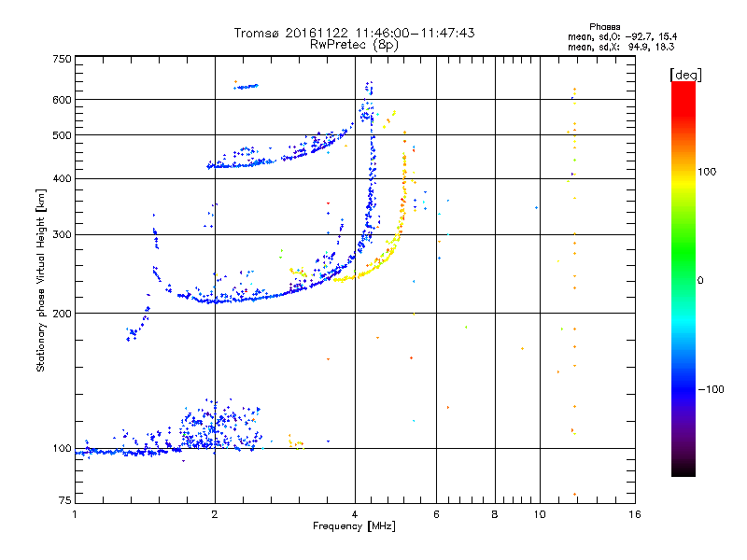Image resolution: width=747 pixels, height=560 pixels.
Task: Click the '8' x-axis tick label
Action: pos(495,514)
